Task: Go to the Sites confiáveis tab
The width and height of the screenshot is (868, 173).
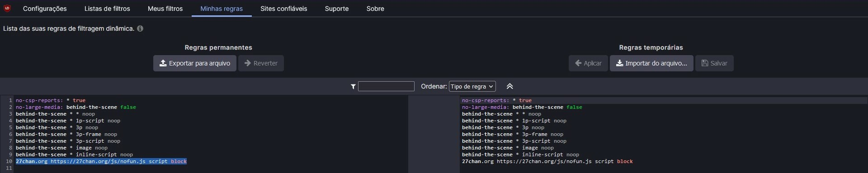Action: (x=283, y=9)
